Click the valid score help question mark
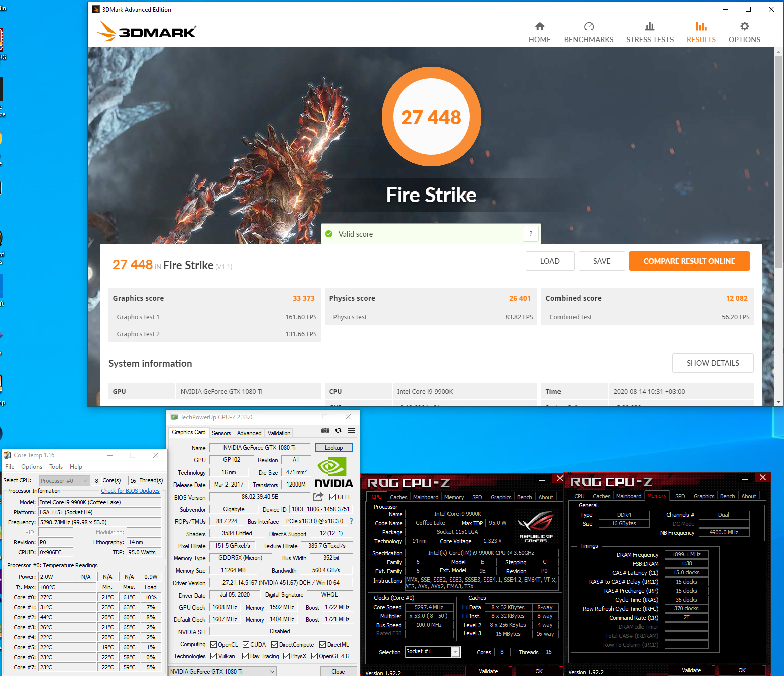This screenshot has width=784, height=676. coord(531,234)
